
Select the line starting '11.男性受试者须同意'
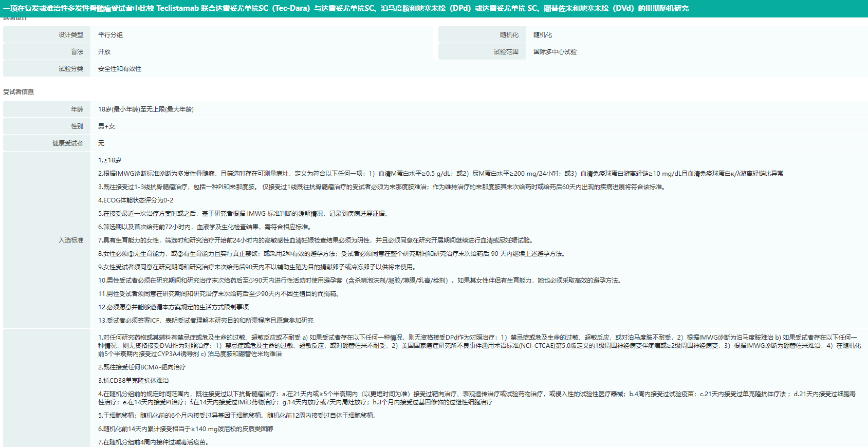tap(219, 294)
